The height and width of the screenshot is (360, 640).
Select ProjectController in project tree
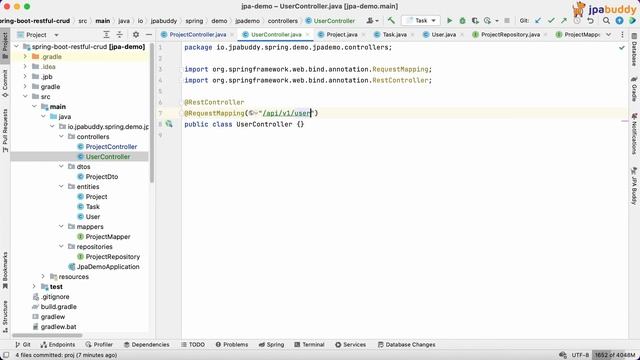(111, 147)
